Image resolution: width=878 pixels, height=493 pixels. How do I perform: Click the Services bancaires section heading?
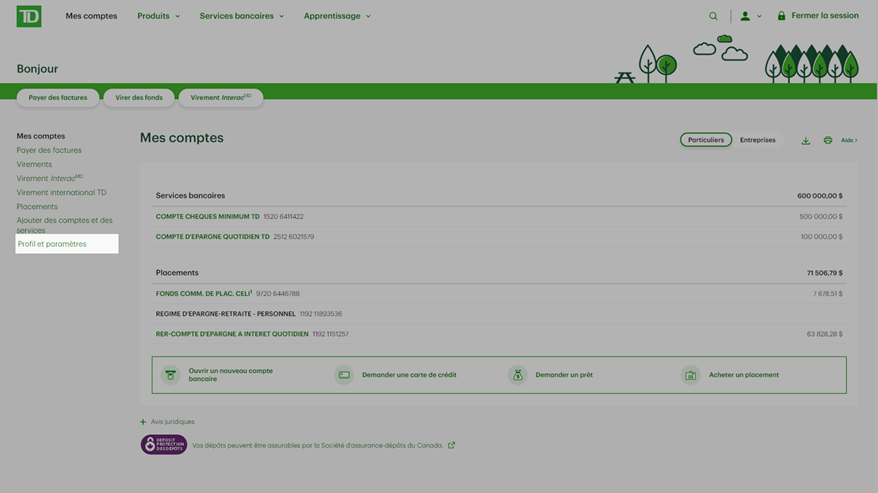click(190, 196)
